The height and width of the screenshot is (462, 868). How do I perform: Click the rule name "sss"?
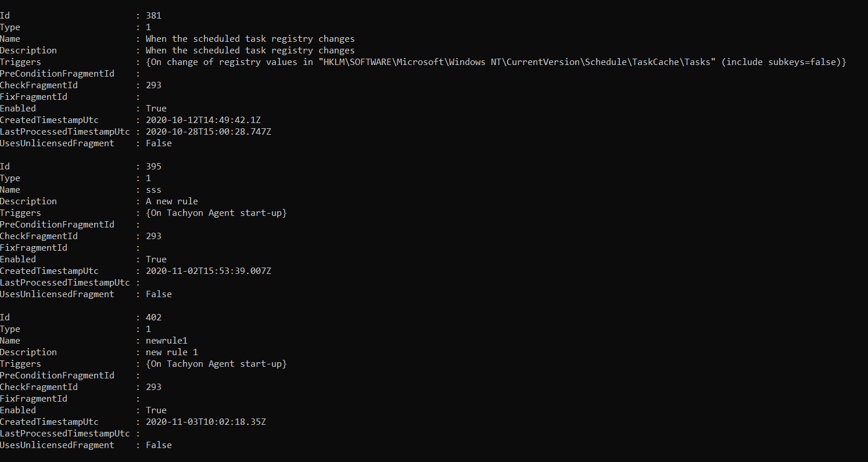pos(153,190)
